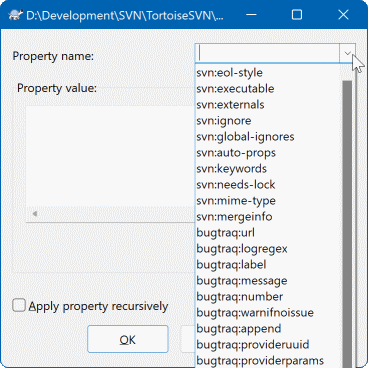The width and height of the screenshot is (368, 368).
Task: Click inside the Property value text area
Action: (x=110, y=157)
